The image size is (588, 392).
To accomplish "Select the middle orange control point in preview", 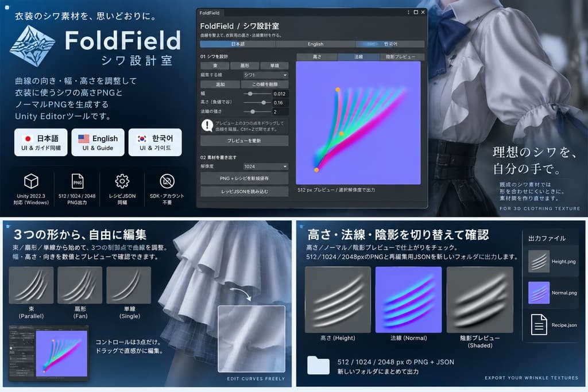I will (x=341, y=134).
